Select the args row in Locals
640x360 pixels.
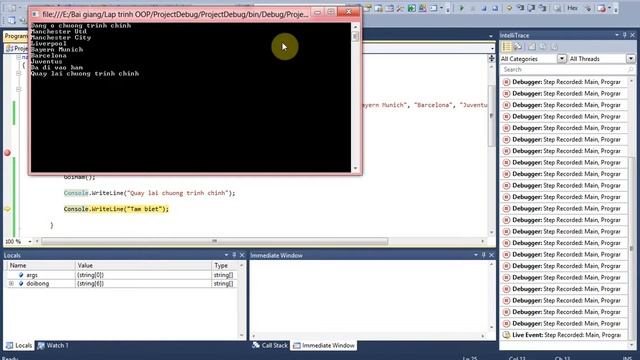(122, 275)
